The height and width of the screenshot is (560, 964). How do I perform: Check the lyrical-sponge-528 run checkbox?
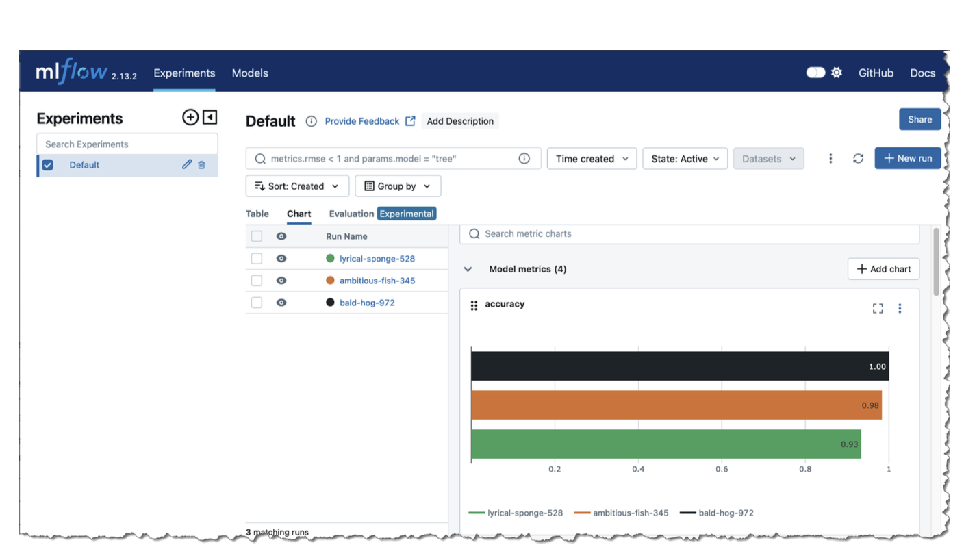(x=257, y=259)
